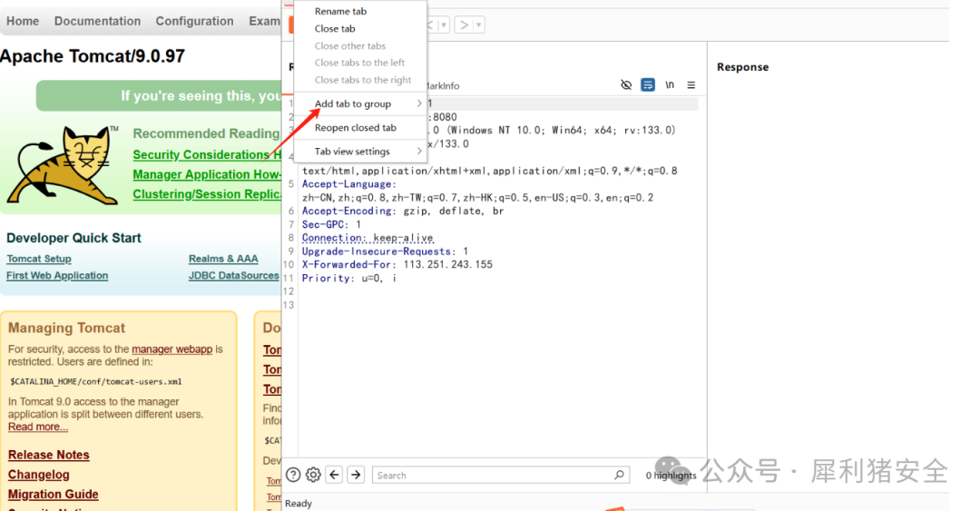Click the Connection: keep-alive header
The image size is (980, 511).
pos(367,238)
